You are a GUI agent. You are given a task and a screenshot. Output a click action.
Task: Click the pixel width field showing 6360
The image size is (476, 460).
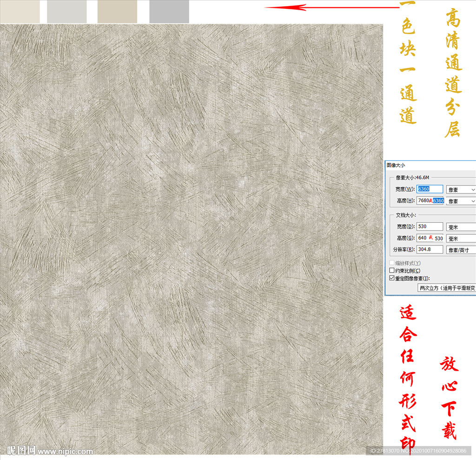coord(430,189)
